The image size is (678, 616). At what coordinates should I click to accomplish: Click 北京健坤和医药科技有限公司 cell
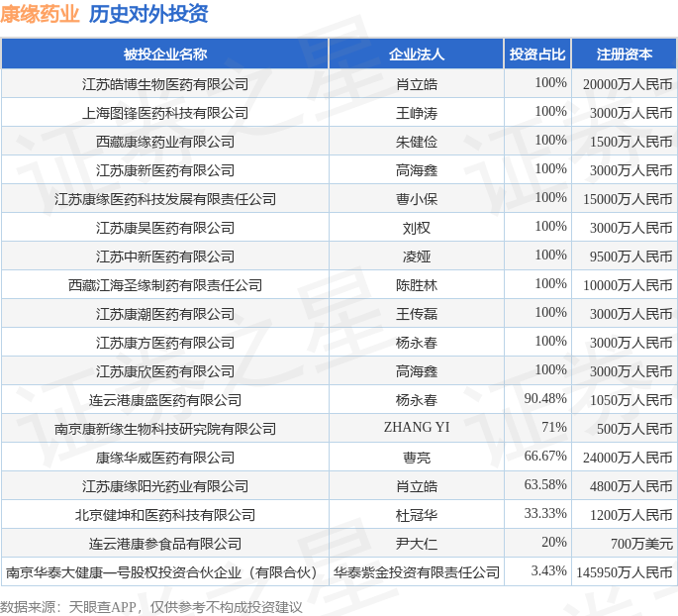tap(164, 515)
